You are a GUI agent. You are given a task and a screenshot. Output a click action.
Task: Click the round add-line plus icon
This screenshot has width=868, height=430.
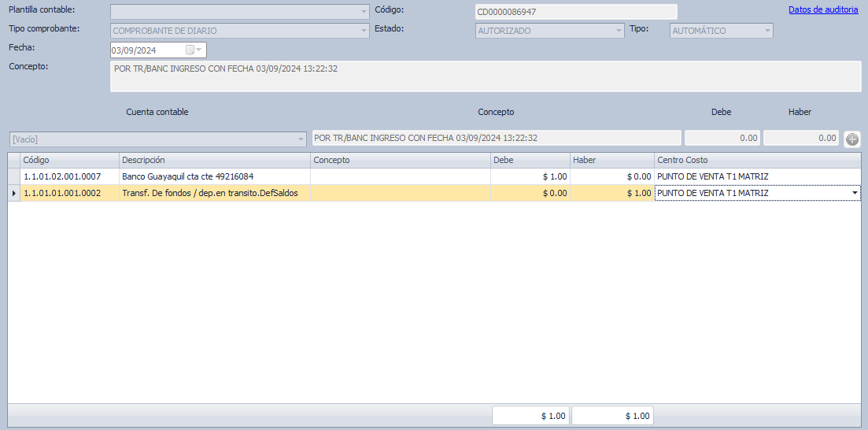(852, 139)
